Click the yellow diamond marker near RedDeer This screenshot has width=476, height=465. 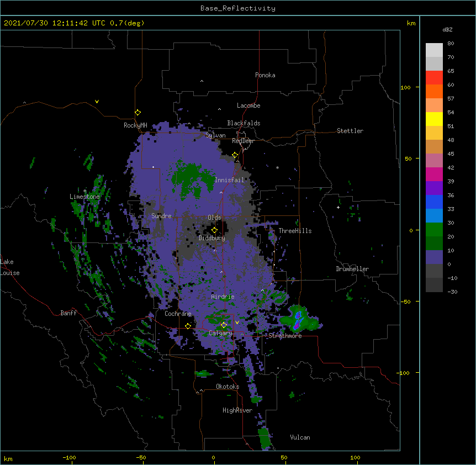point(235,155)
